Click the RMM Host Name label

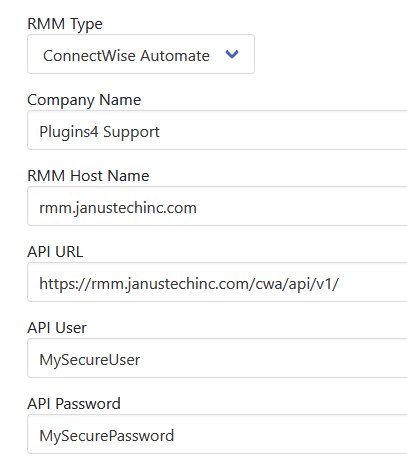click(x=88, y=176)
